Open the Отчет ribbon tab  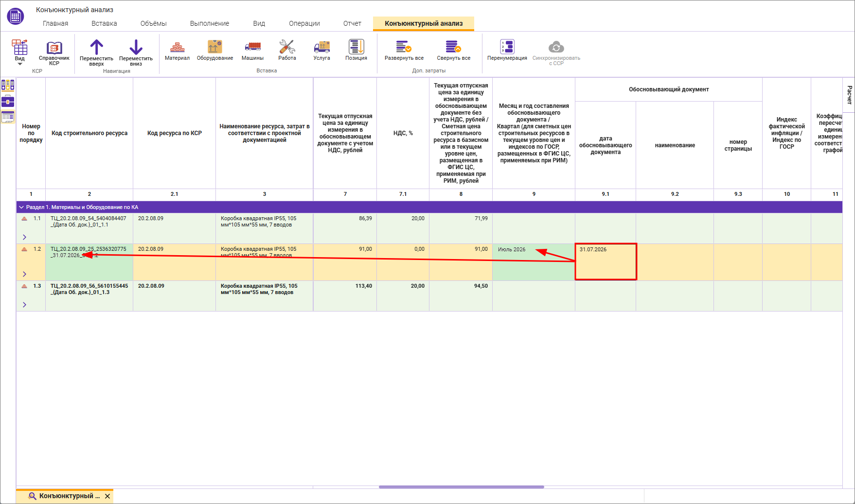[x=352, y=23]
